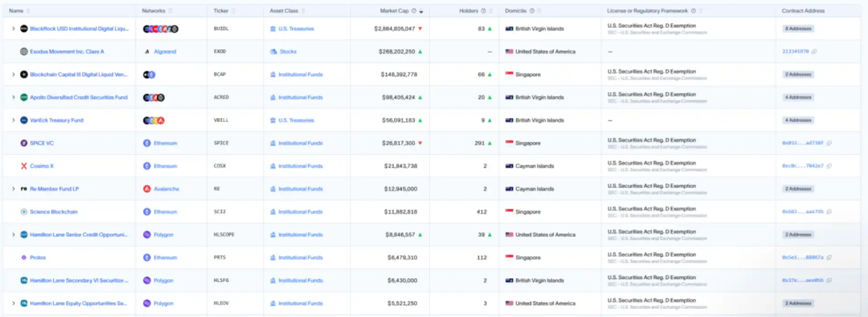Click the BlackRock USD Institutional token logo
The height and width of the screenshot is (317, 868).
[x=24, y=28]
